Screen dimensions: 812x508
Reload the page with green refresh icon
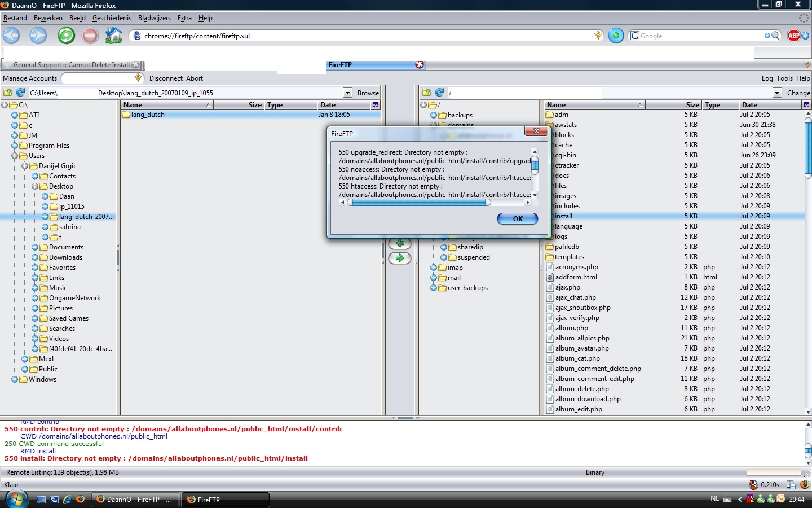66,36
